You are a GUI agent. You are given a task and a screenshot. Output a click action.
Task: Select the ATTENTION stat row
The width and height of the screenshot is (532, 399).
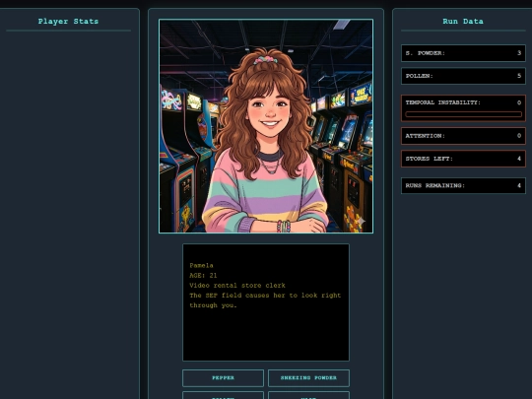click(x=463, y=136)
